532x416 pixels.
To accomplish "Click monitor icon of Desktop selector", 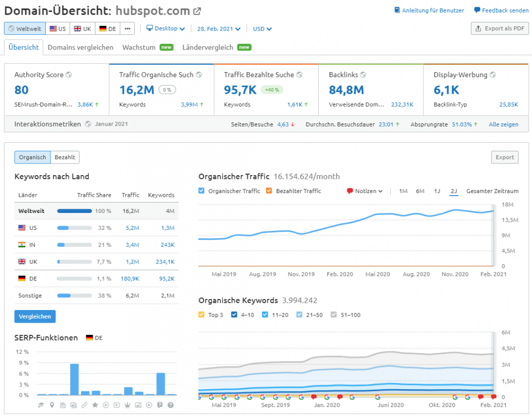I will click(x=149, y=28).
